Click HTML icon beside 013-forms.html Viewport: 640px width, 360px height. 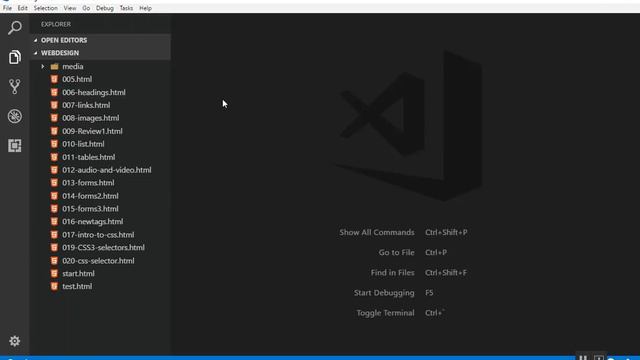[54, 182]
